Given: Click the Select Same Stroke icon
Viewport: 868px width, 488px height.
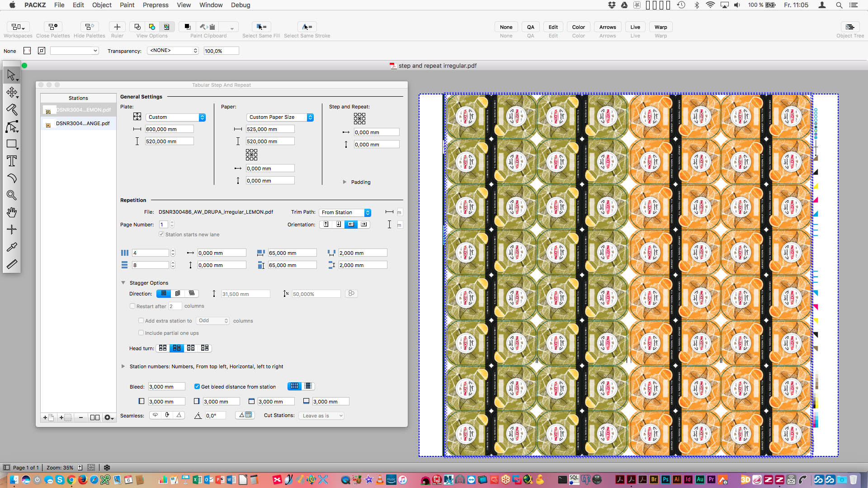Looking at the screenshot, I should tap(307, 27).
